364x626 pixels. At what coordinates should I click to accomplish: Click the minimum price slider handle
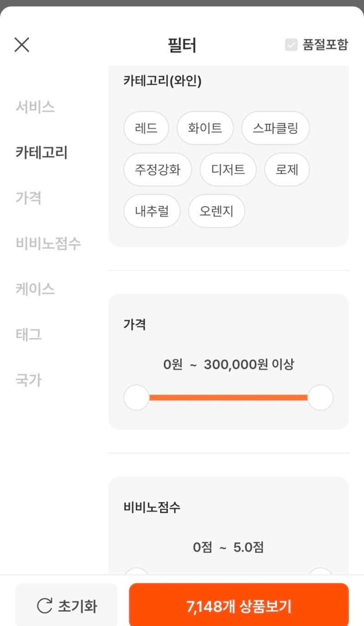click(x=136, y=397)
